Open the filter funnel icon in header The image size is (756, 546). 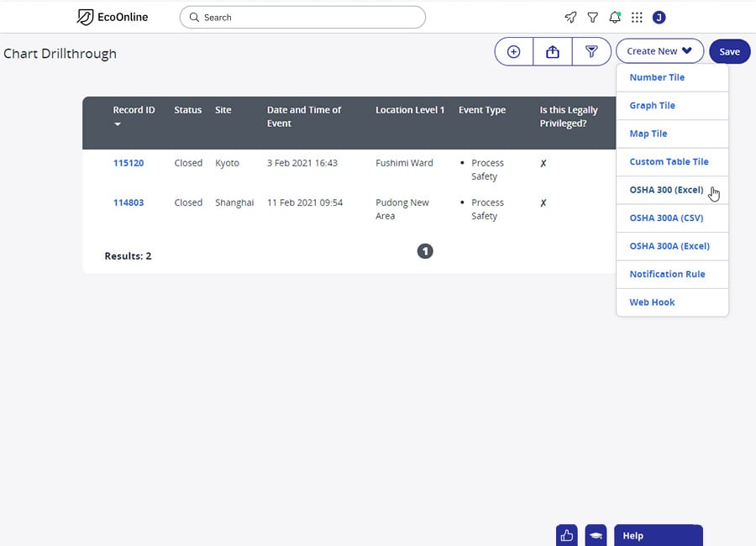pyautogui.click(x=593, y=18)
